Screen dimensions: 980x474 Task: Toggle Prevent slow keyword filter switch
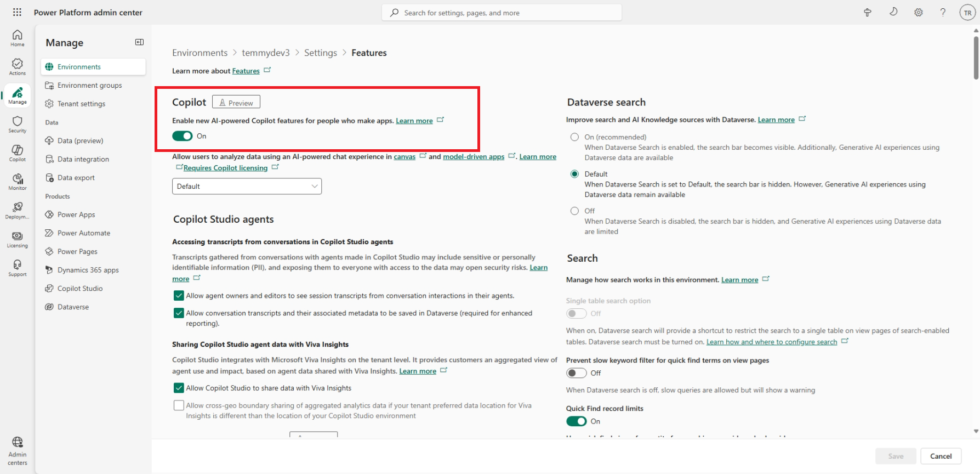coord(577,373)
